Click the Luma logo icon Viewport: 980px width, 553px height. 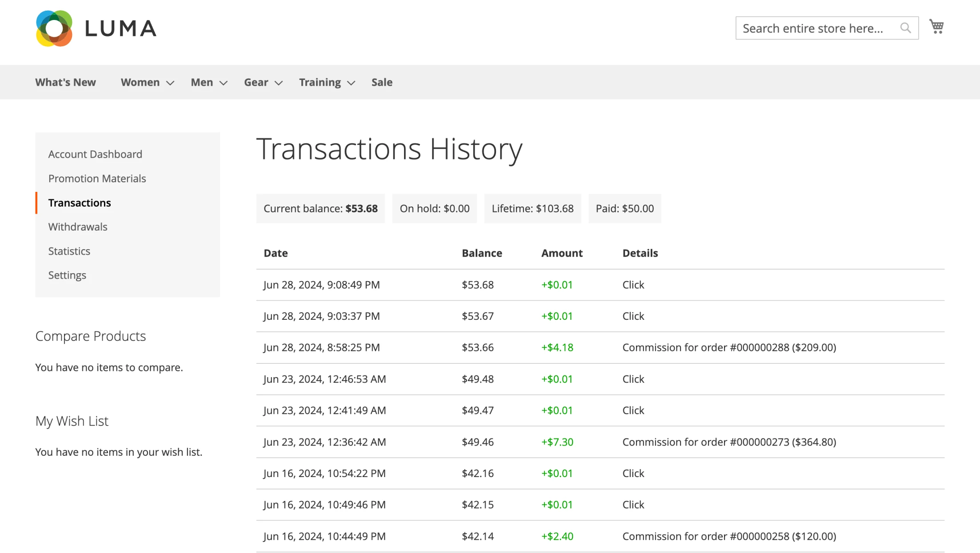coord(54,28)
